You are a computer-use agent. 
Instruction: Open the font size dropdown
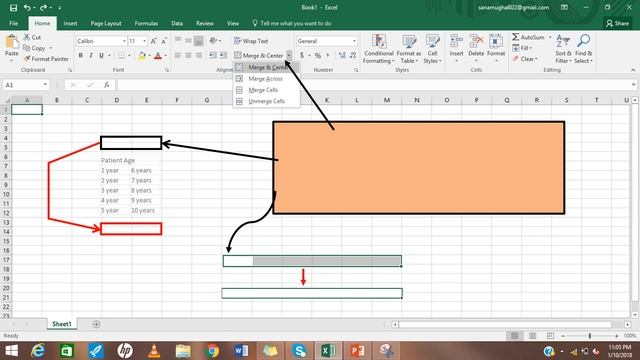[x=144, y=41]
